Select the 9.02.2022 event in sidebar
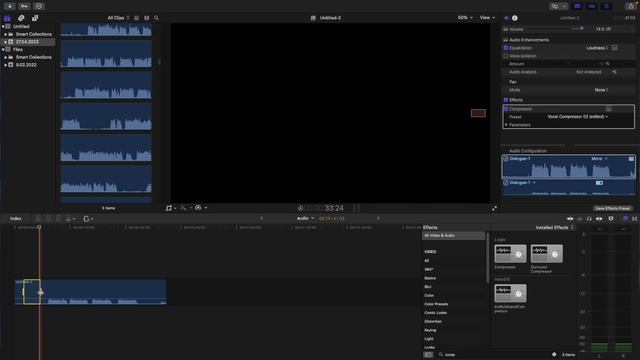The width and height of the screenshot is (640, 360). click(26, 64)
